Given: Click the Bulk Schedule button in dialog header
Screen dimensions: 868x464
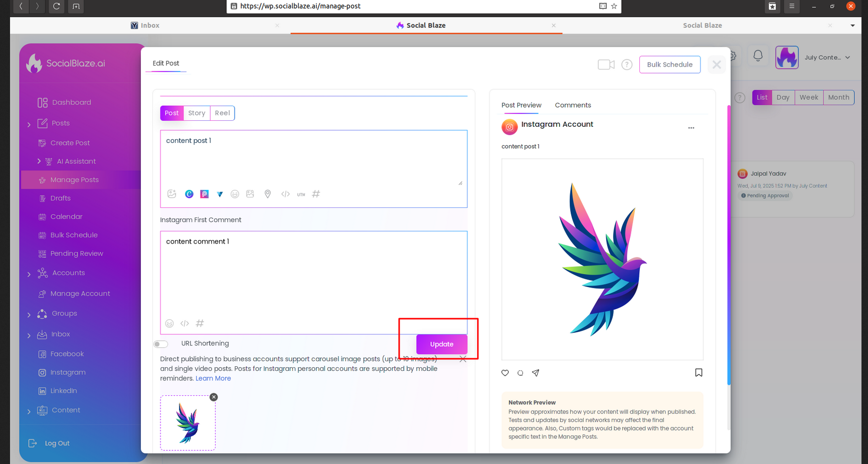Looking at the screenshot, I should [x=669, y=65].
